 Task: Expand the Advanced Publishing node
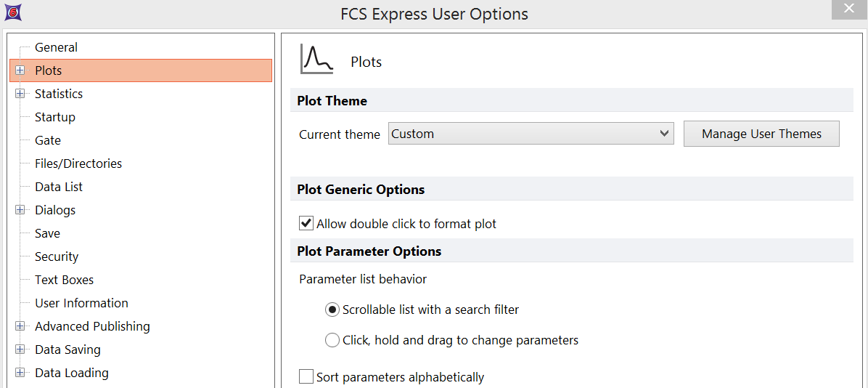(x=20, y=326)
